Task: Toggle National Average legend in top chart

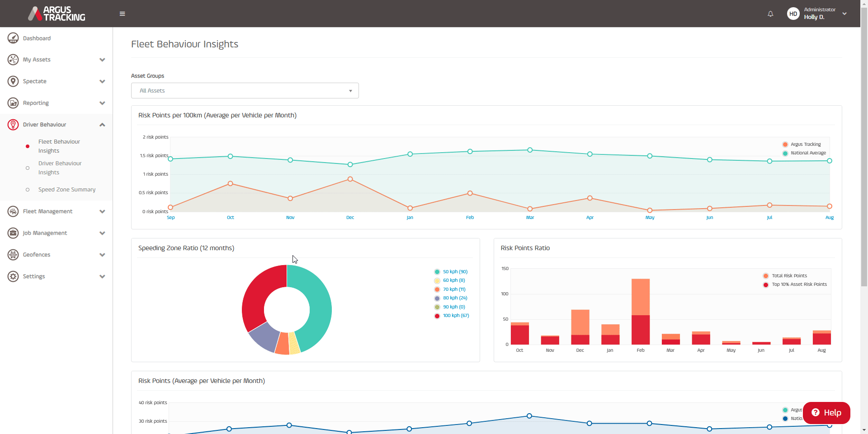Action: [x=804, y=153]
